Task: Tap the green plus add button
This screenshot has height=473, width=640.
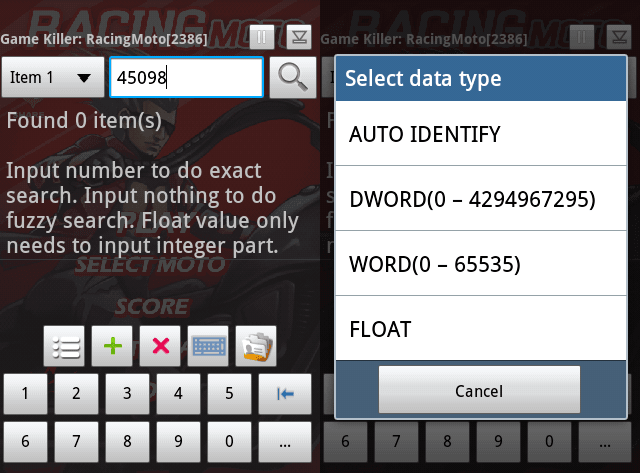Action: click(112, 346)
